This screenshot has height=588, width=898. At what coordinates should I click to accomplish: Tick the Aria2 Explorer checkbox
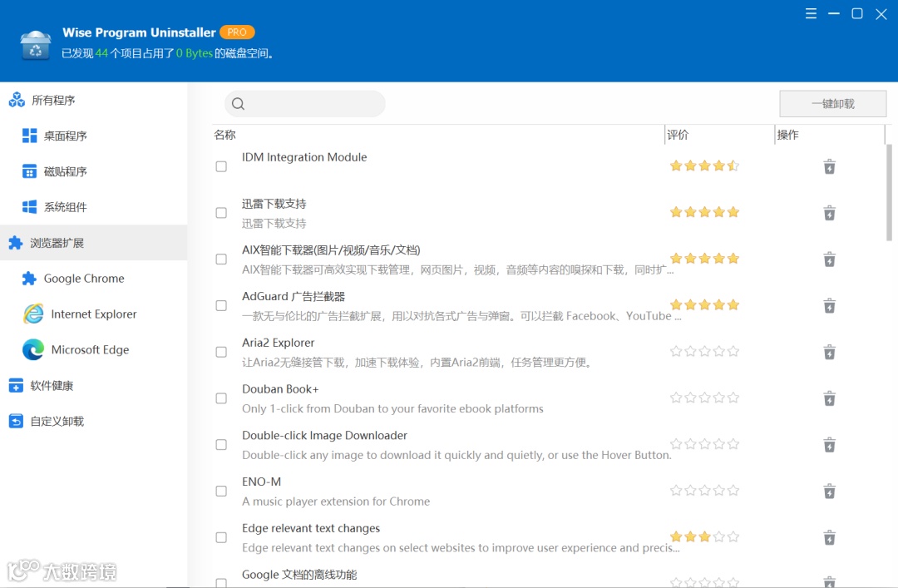click(x=221, y=353)
